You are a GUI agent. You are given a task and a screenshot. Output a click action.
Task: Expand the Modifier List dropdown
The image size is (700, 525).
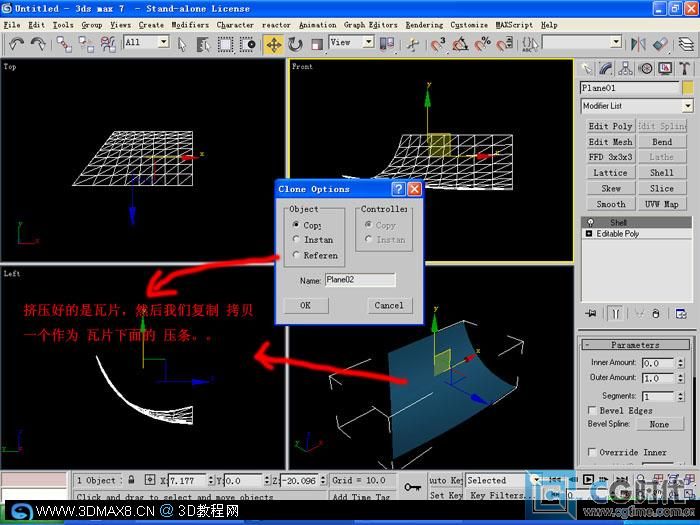pyautogui.click(x=688, y=106)
